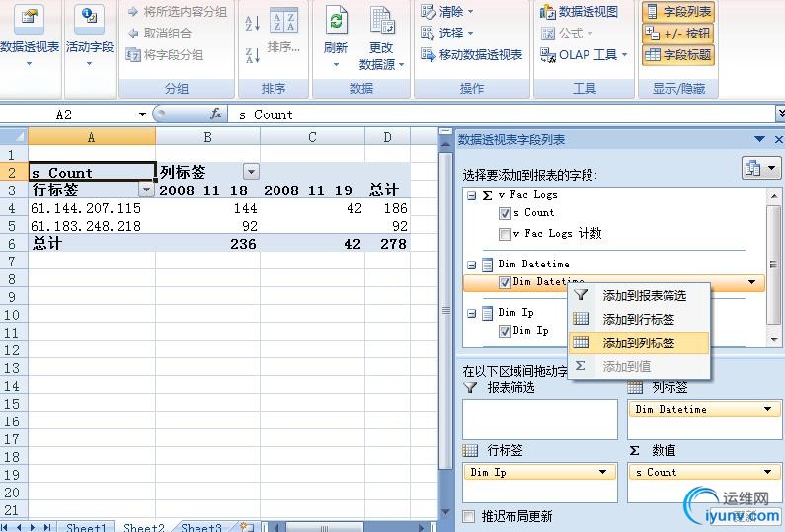Screen dimensions: 785x532
Task: Click the formula bar containing s Count
Action: click(x=501, y=114)
